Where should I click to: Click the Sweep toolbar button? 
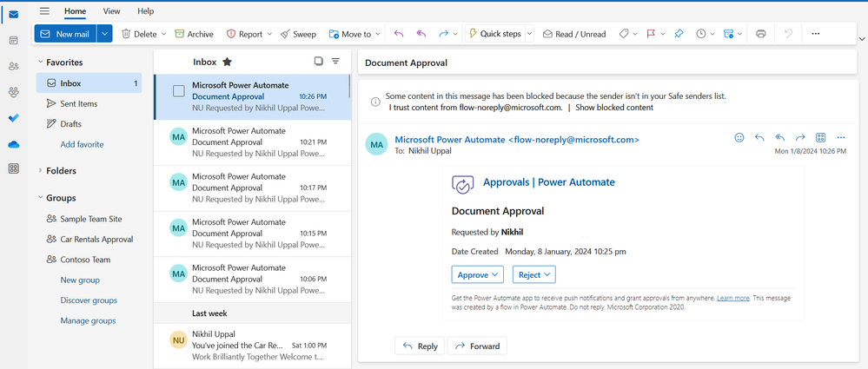[x=298, y=34]
